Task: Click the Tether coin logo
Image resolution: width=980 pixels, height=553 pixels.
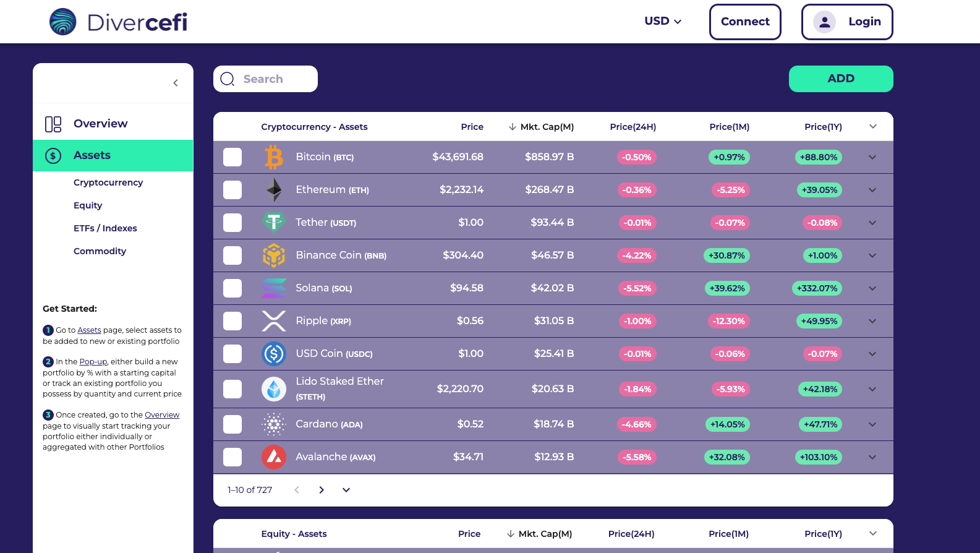Action: click(x=274, y=221)
